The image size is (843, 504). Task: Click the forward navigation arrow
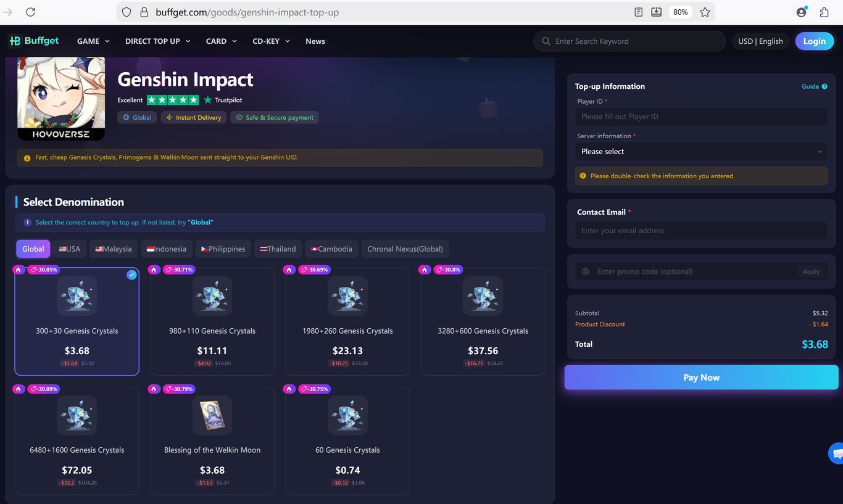(x=8, y=12)
